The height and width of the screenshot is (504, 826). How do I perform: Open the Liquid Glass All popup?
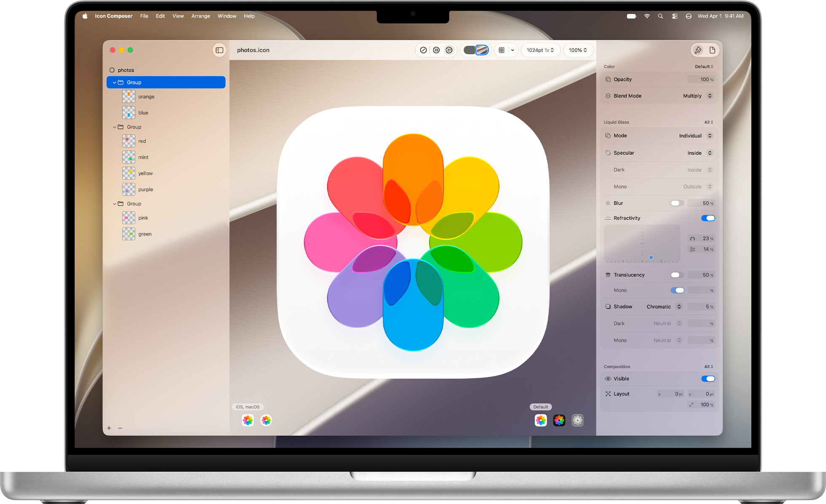(709, 122)
